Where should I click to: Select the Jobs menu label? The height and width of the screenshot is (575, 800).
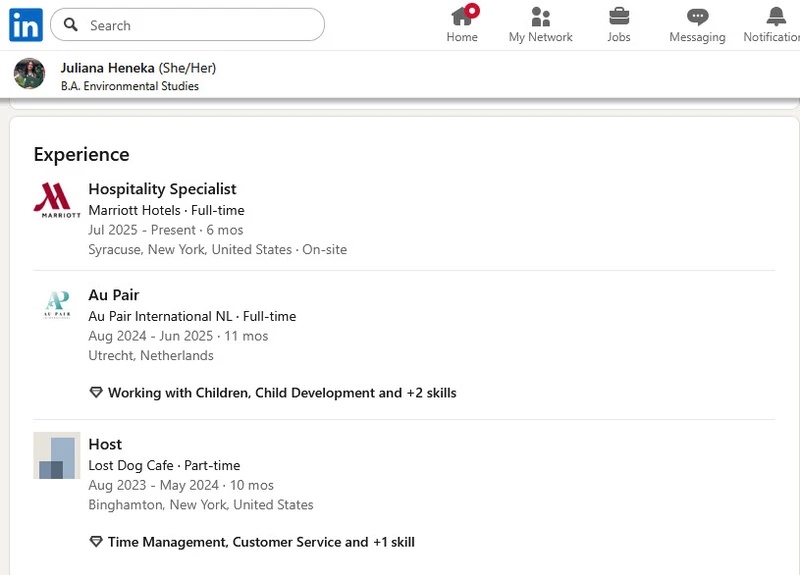click(x=619, y=37)
